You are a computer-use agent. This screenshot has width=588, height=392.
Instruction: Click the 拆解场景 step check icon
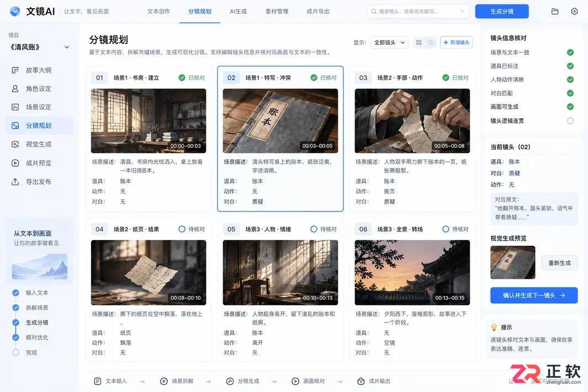16,308
